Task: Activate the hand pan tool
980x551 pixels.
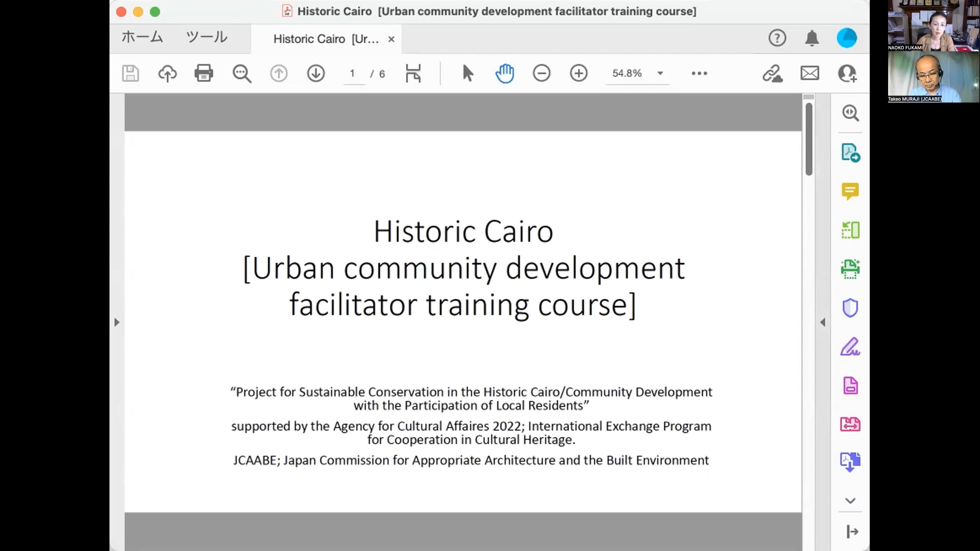Action: (505, 73)
